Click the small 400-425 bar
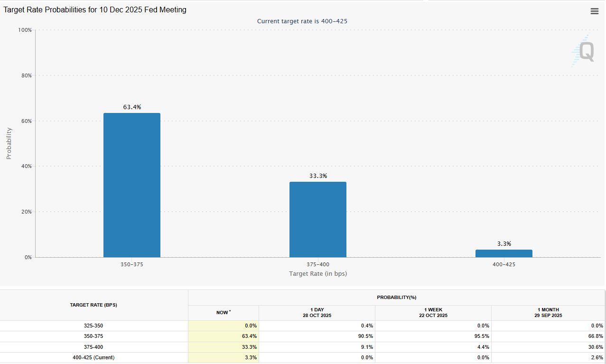This screenshot has width=606, height=364. click(x=503, y=253)
